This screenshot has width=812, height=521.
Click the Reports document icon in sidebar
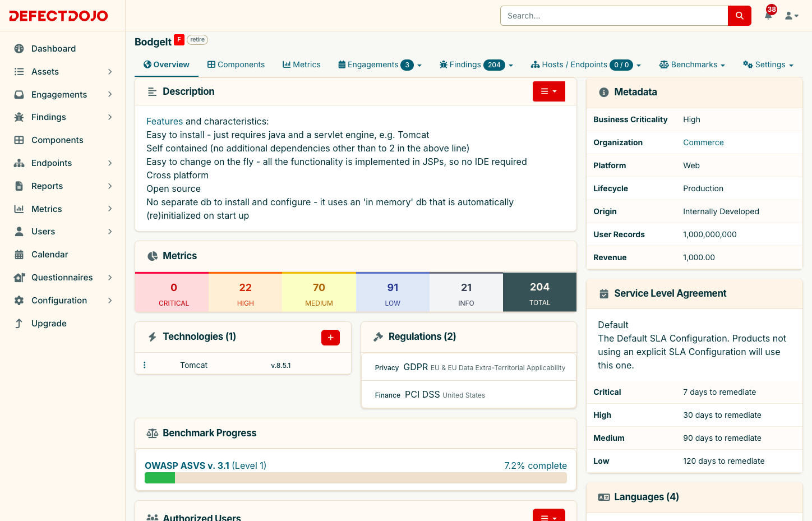coord(19,186)
